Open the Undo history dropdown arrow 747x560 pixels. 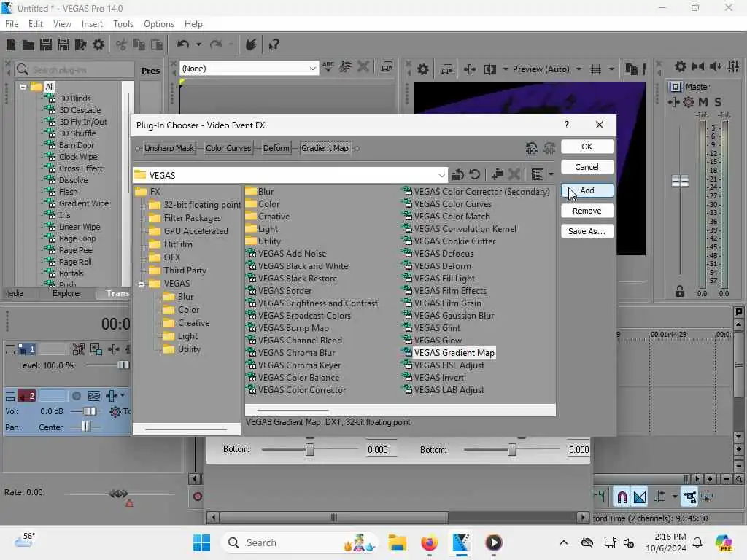[x=198, y=44]
